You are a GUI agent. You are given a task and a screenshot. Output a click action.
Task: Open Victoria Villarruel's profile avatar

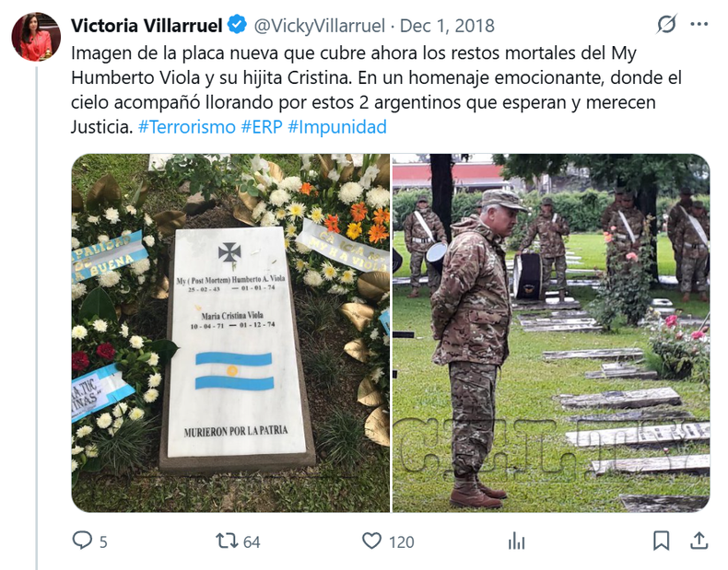click(36, 37)
